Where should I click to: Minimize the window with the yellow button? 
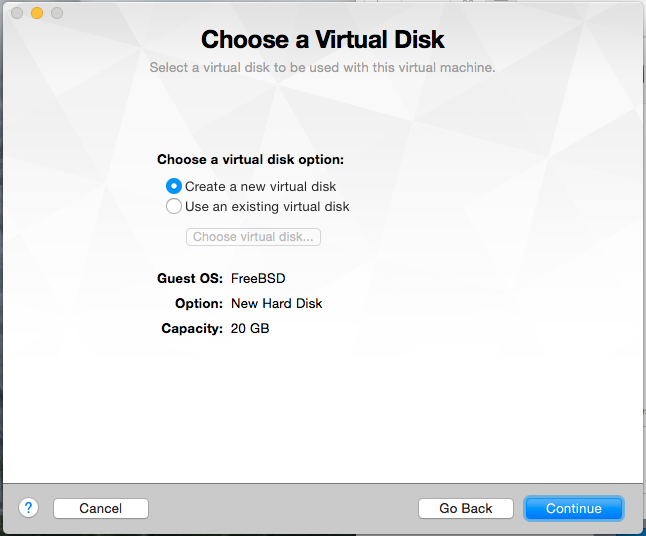coord(37,13)
